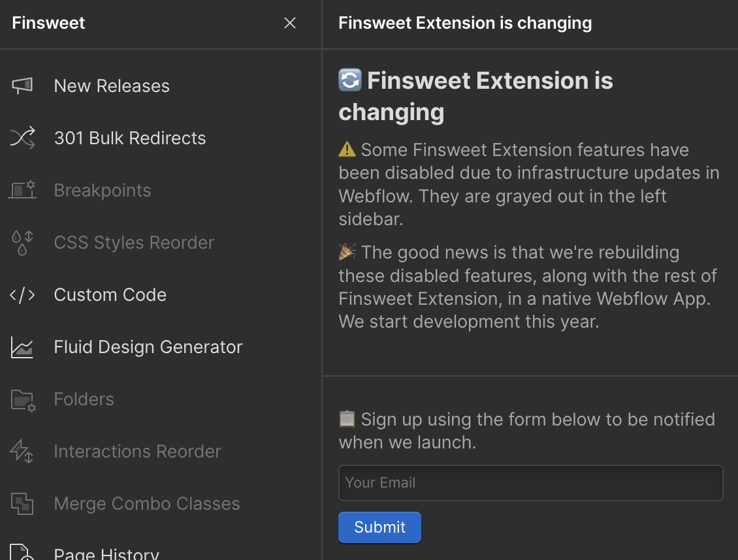Click the Interactions Reorder lightning icon
Viewport: 738px width, 560px height.
(22, 451)
